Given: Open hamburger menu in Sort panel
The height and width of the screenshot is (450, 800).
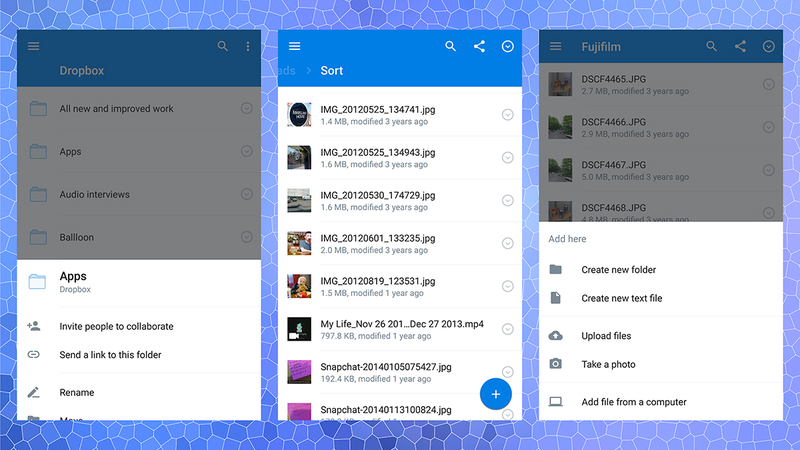Looking at the screenshot, I should tap(294, 46).
